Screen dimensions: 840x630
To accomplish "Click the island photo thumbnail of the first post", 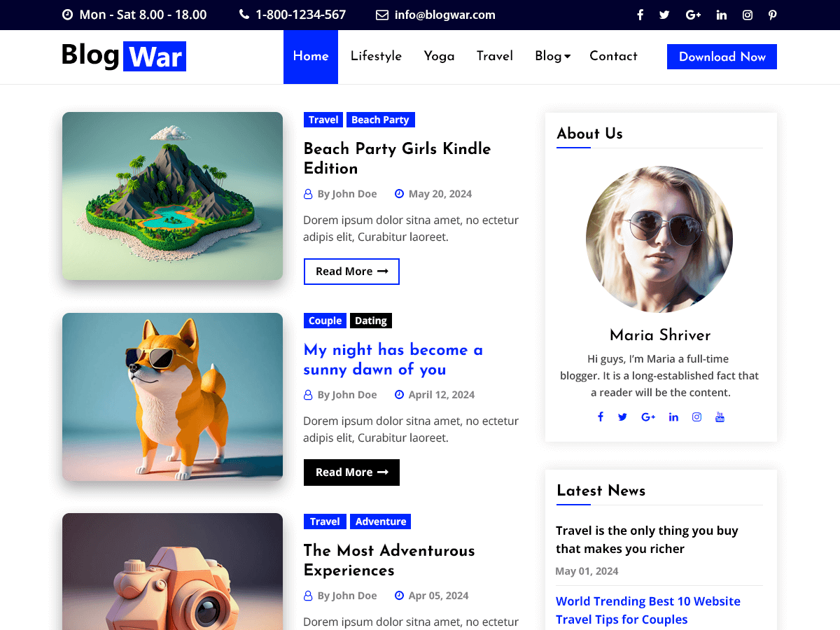I will click(x=172, y=196).
